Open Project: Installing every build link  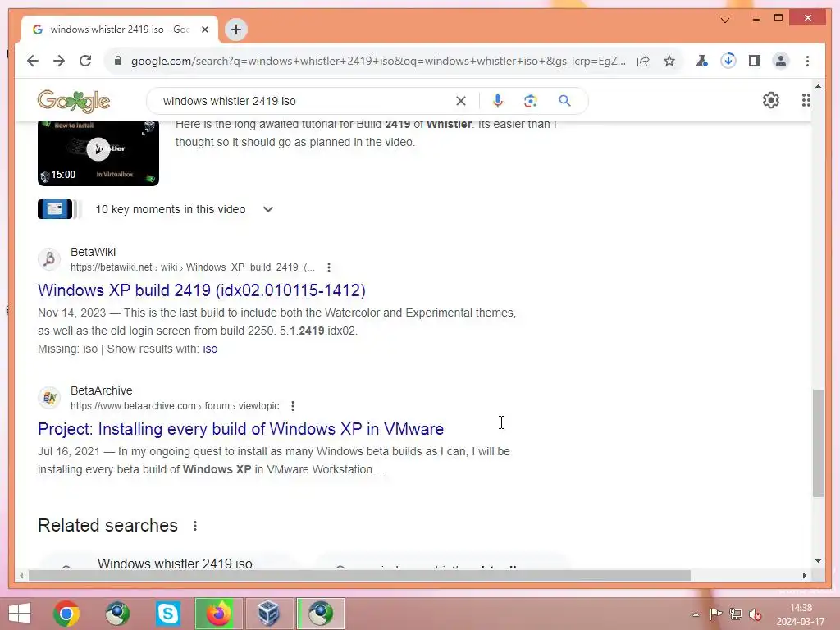[x=240, y=429]
